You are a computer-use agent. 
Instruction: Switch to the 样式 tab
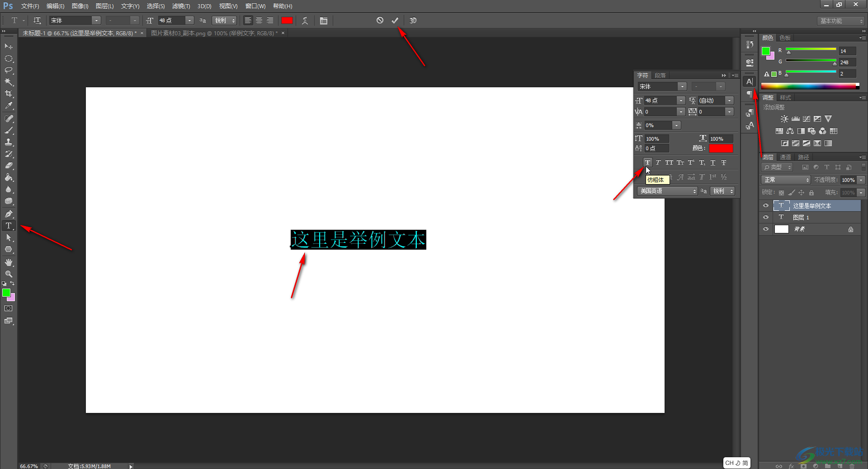click(x=785, y=97)
